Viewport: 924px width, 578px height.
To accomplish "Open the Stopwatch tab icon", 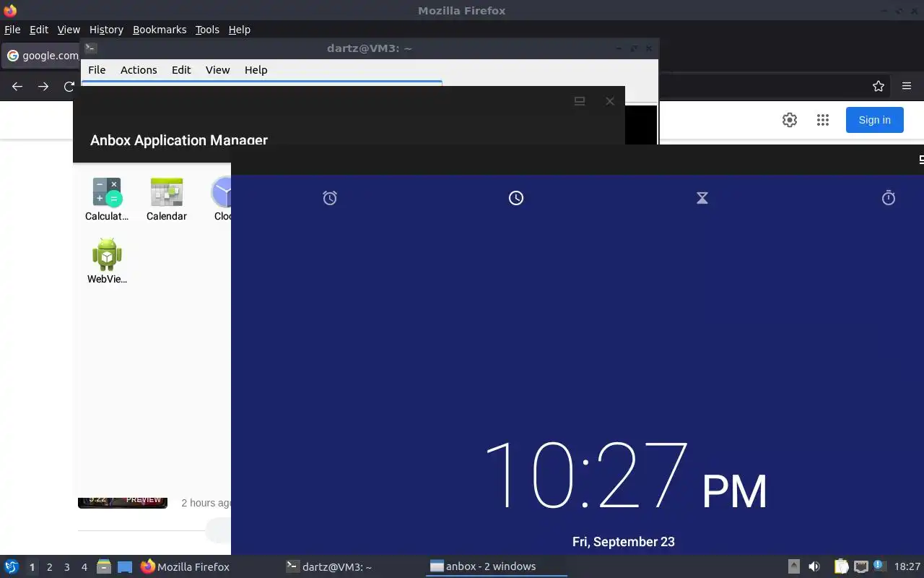I will click(x=889, y=198).
